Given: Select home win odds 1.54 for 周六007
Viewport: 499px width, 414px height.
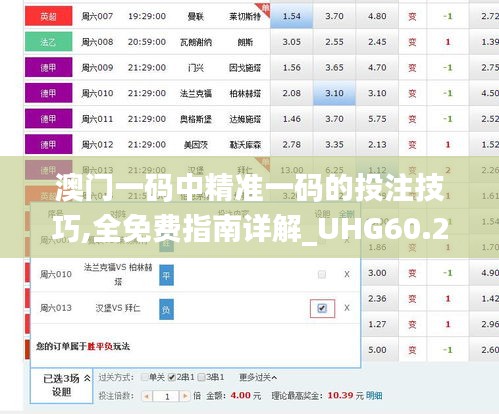Looking at the screenshot, I should point(292,16).
